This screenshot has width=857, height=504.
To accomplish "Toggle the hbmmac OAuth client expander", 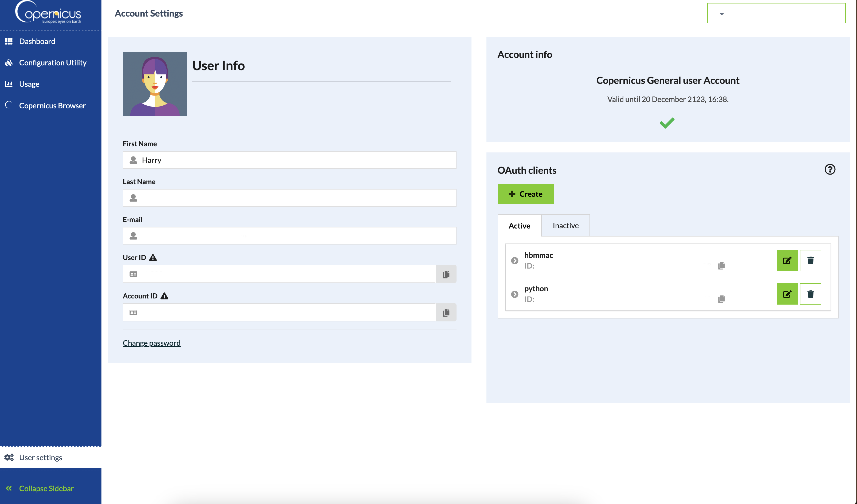I will 514,260.
